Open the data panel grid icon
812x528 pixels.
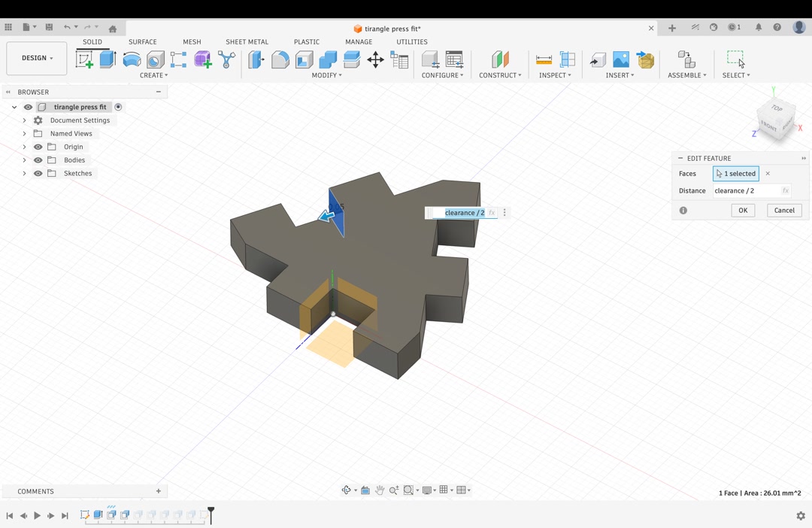[8, 27]
